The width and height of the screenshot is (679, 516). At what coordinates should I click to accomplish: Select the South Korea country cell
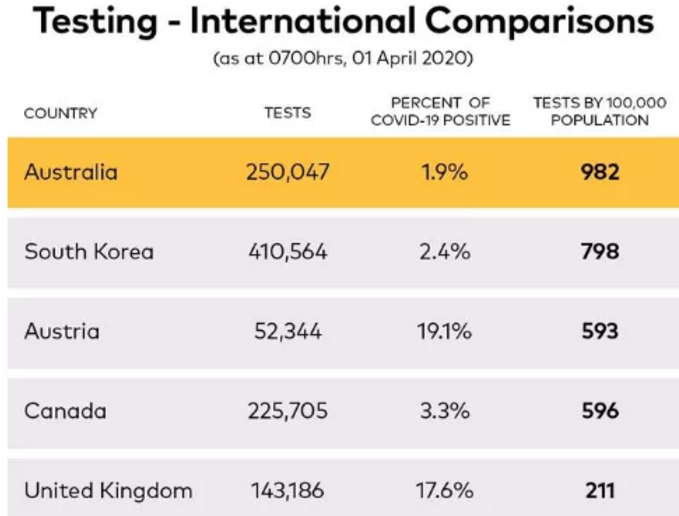[x=89, y=251]
